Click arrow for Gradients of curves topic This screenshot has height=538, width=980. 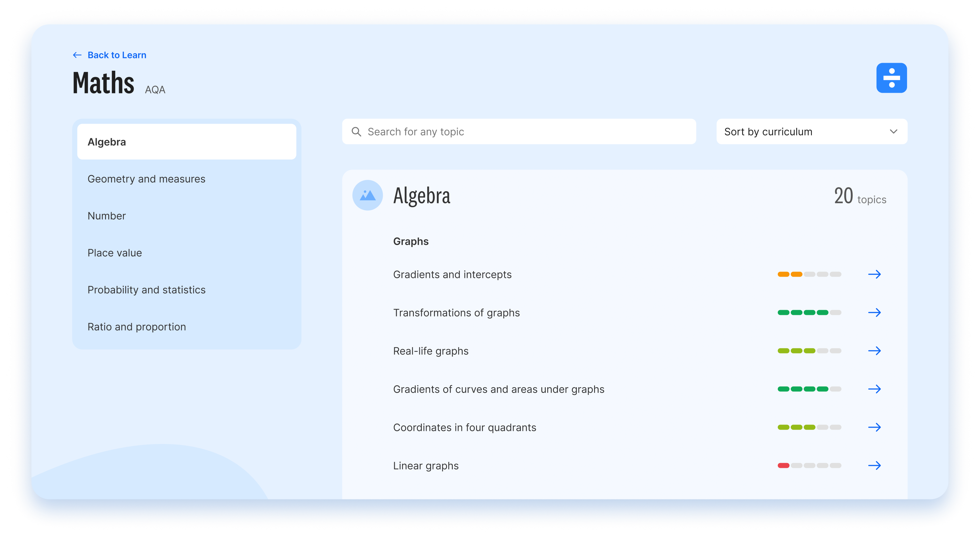coord(874,389)
